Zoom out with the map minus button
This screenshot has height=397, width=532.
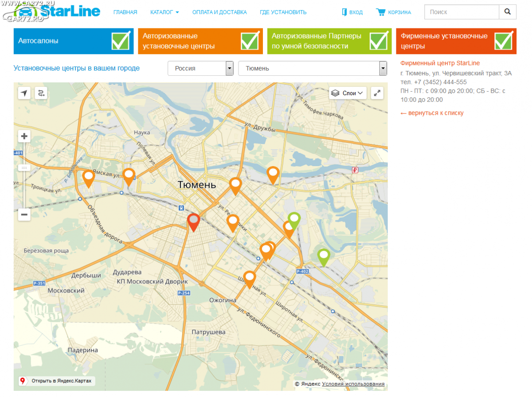coord(24,215)
